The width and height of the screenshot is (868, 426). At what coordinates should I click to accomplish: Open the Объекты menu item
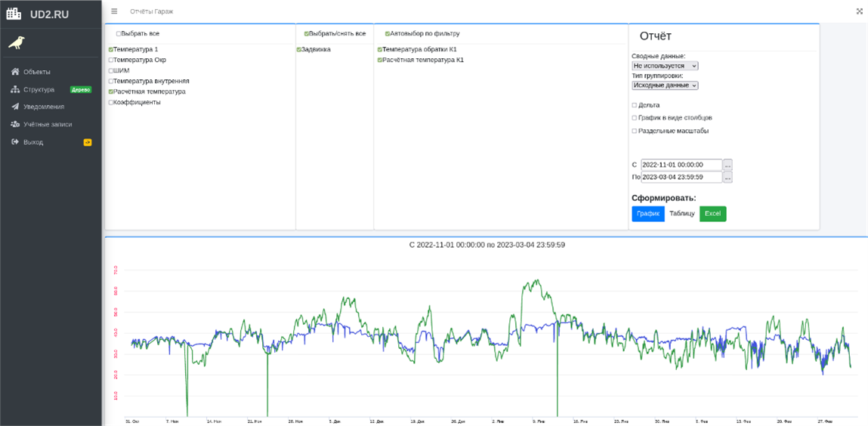(x=37, y=71)
